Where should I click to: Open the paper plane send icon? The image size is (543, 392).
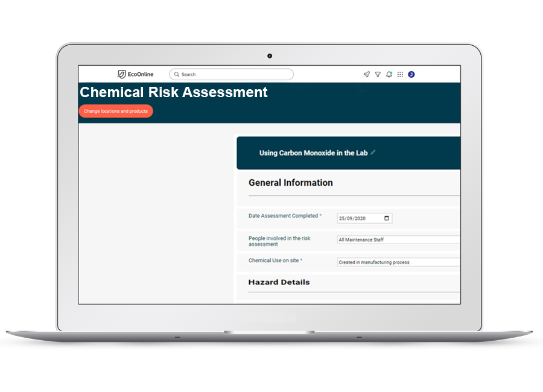coord(366,74)
